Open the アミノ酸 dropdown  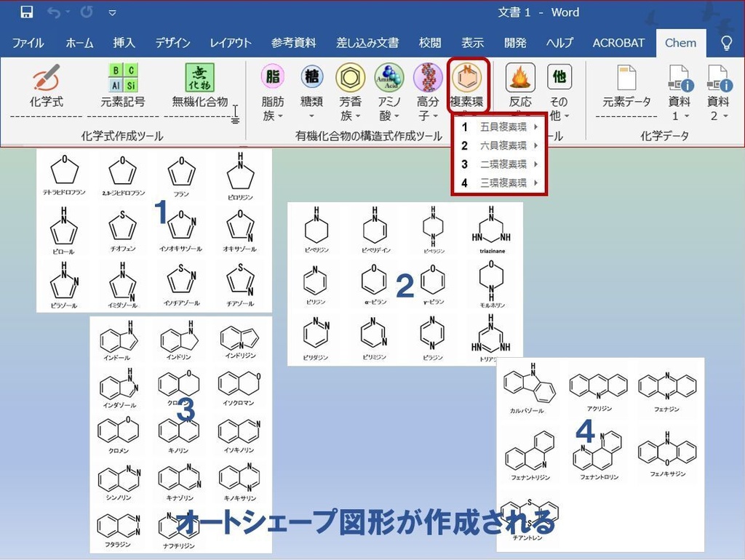[389, 92]
